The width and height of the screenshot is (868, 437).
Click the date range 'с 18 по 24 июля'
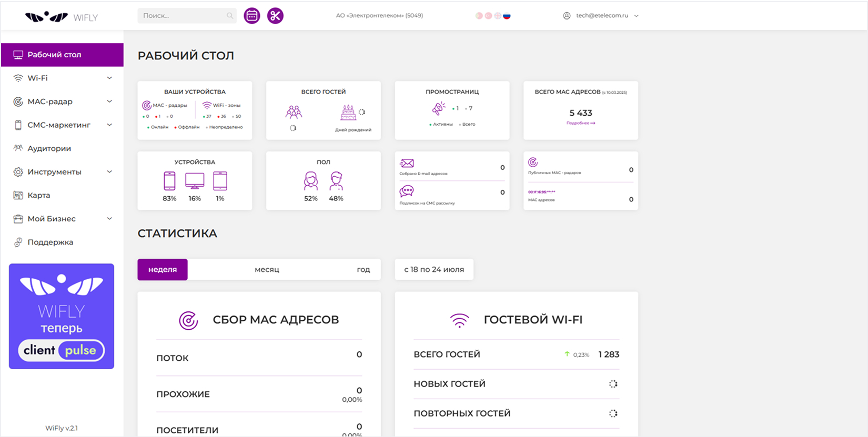[434, 270]
